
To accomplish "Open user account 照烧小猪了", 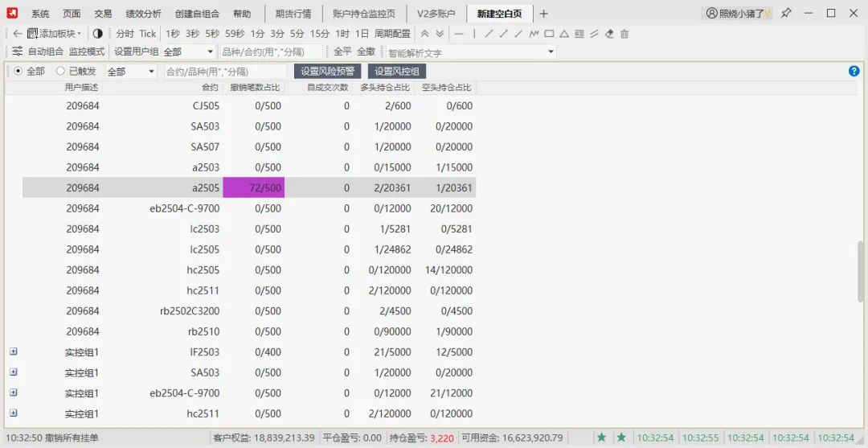I will (x=739, y=14).
